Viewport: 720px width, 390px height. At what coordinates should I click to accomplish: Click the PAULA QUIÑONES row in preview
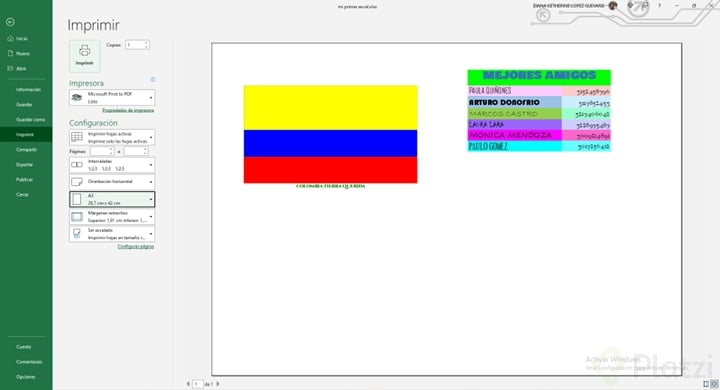[x=539, y=91]
